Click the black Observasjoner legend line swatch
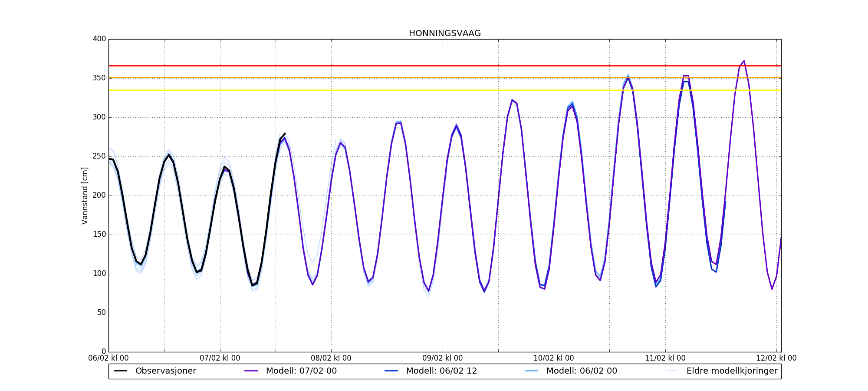868x391 pixels. coord(120,371)
